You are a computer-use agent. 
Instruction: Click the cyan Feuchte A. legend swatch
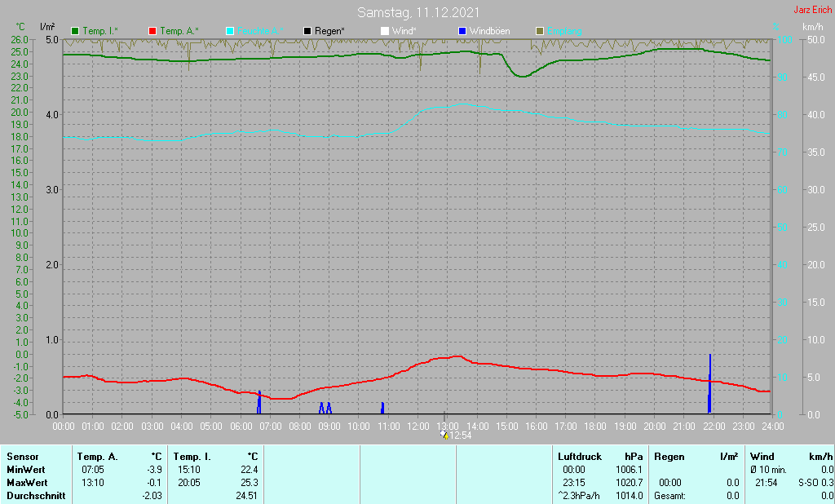[x=230, y=31]
